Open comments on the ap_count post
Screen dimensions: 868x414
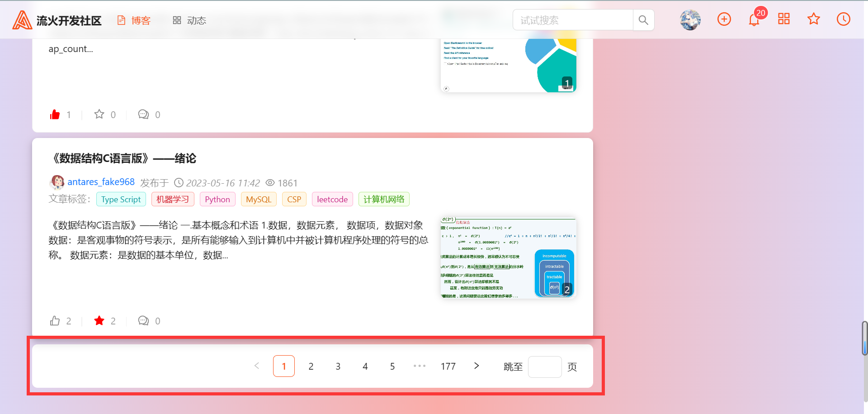click(143, 114)
